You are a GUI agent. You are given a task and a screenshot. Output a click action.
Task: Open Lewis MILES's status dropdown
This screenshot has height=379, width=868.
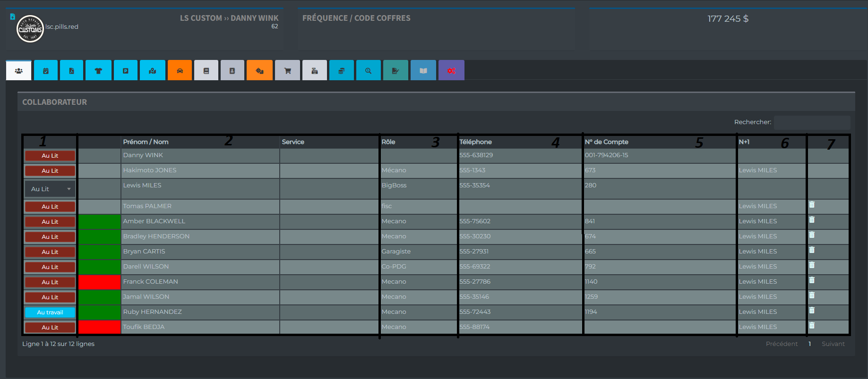(50, 189)
